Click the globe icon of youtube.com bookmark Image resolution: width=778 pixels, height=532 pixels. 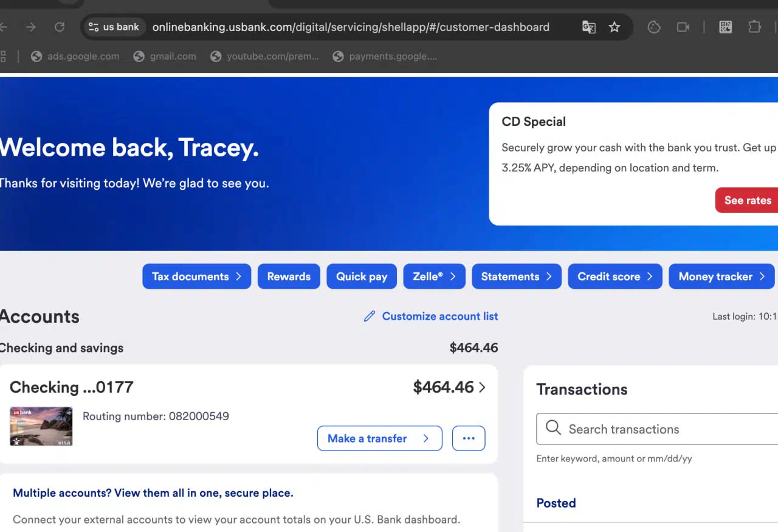coord(216,57)
